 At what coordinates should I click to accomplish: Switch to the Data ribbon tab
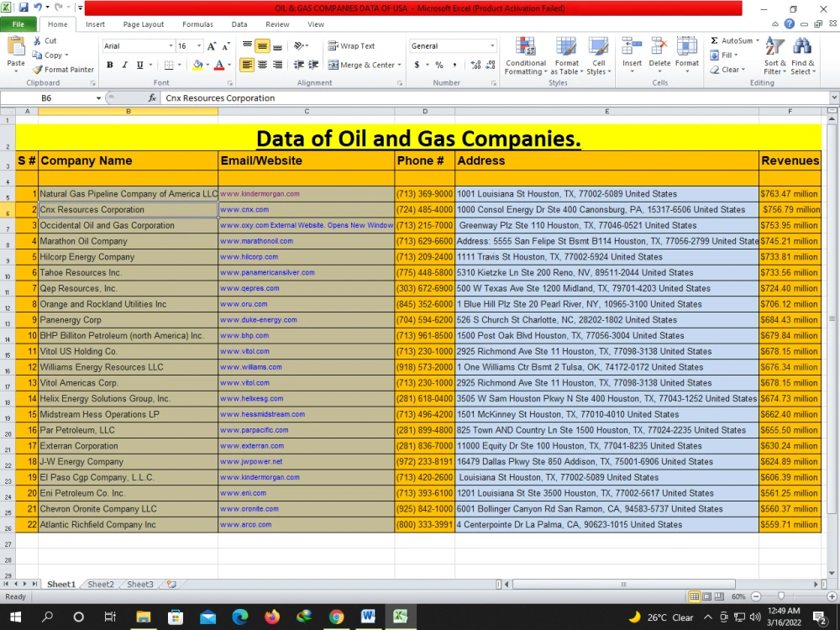point(239,24)
